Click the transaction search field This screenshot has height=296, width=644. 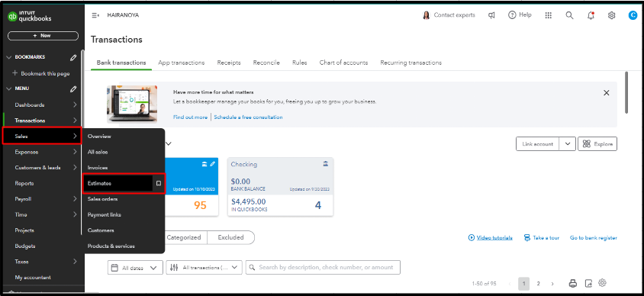point(323,268)
